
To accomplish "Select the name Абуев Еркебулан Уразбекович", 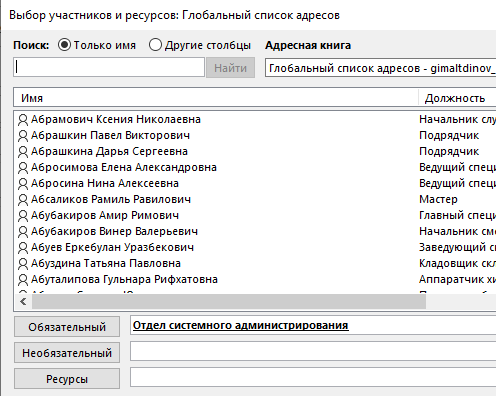I will point(112,247).
